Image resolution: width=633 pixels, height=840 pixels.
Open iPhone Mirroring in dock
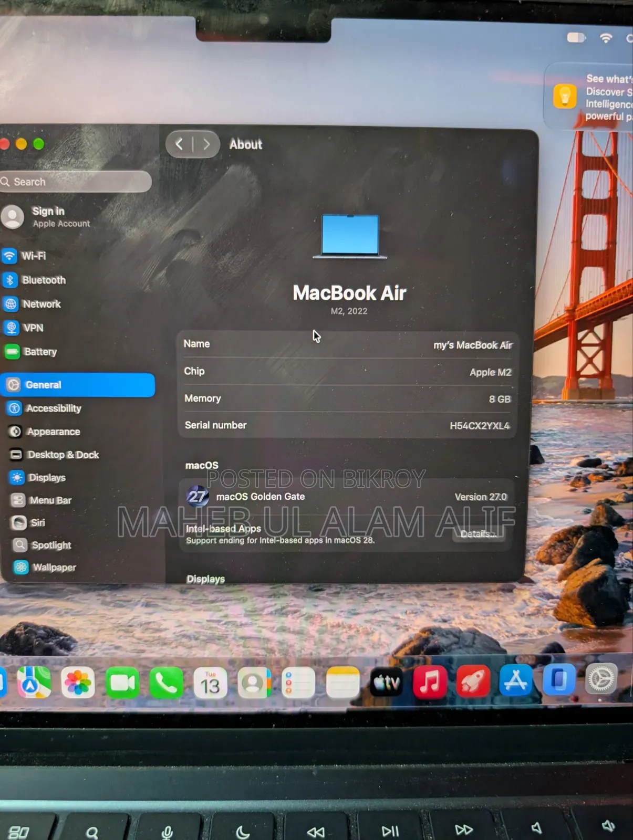click(558, 679)
